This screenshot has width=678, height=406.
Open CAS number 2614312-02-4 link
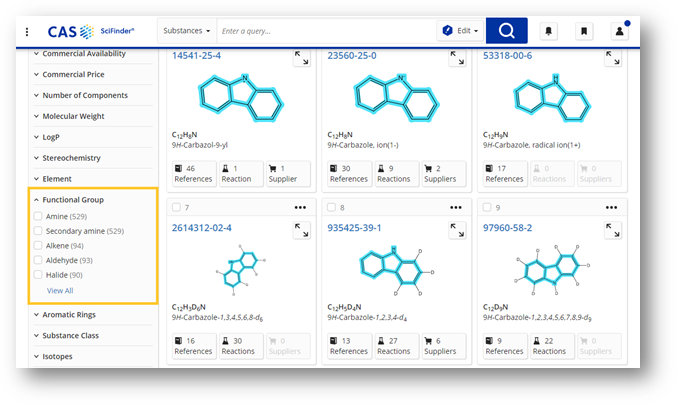pyautogui.click(x=201, y=228)
